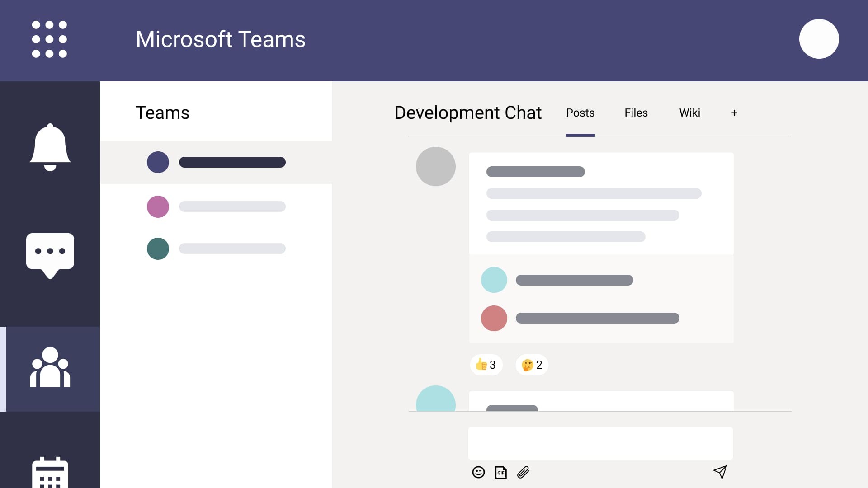The height and width of the screenshot is (488, 868).
Task: Click the light blue avatar of second post
Action: tap(435, 399)
